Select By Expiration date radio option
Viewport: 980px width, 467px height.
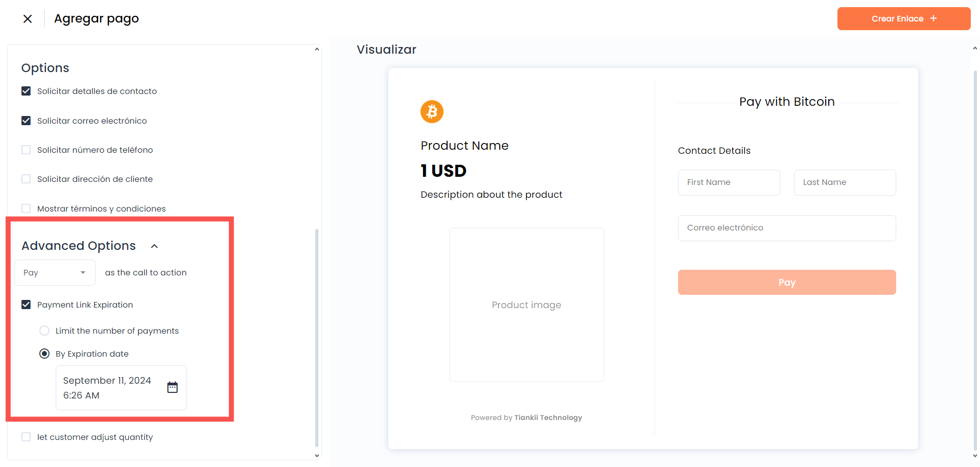point(44,354)
